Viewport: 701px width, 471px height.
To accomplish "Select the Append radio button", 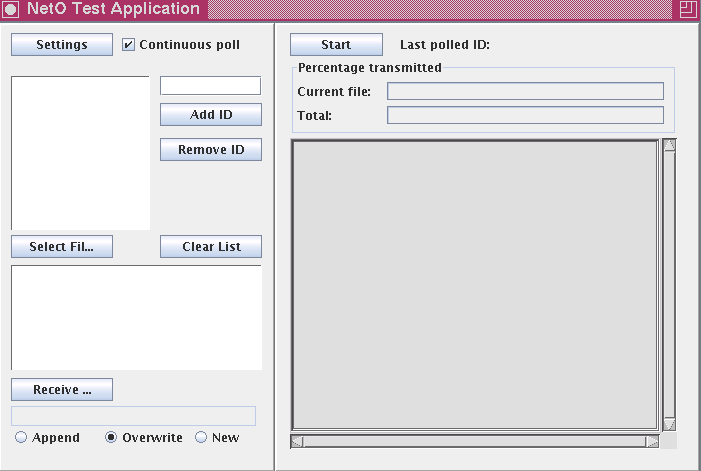I will coord(21,437).
